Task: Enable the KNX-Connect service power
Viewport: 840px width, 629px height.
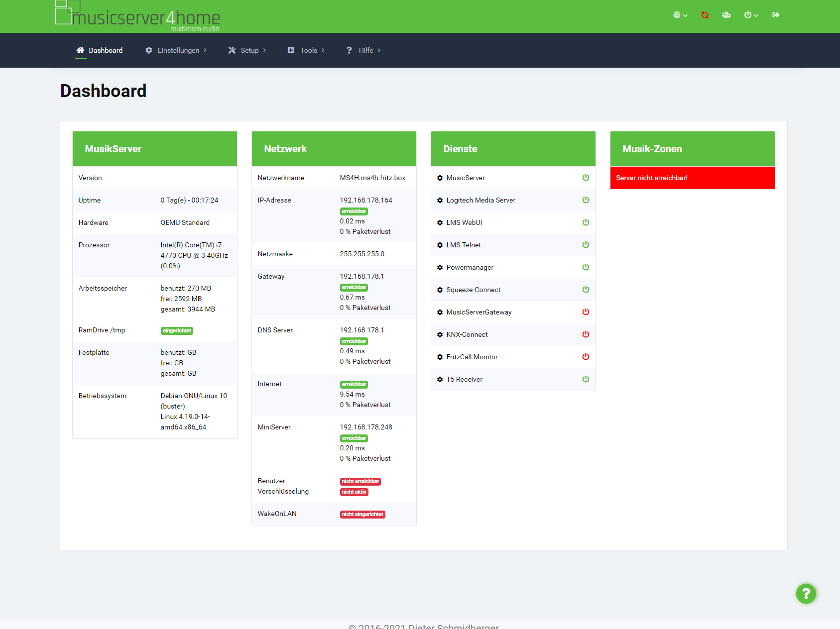Action: [586, 334]
